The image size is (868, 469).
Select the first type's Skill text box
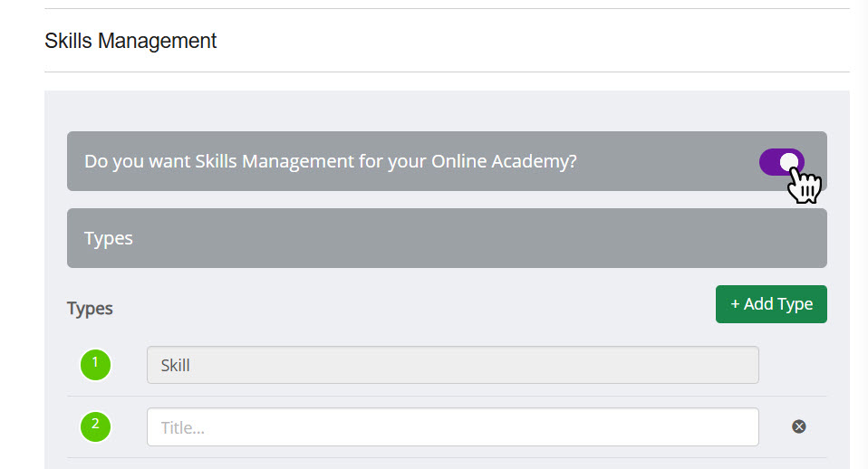(452, 365)
